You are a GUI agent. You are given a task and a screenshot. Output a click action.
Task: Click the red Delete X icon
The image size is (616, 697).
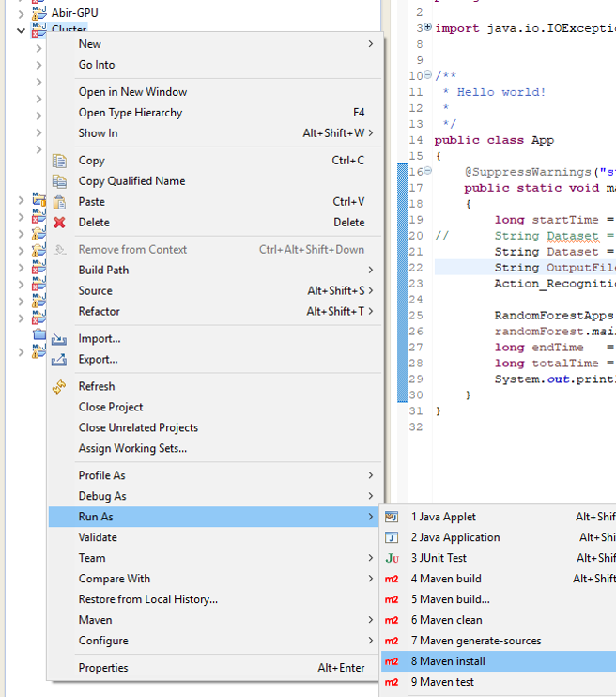click(60, 223)
